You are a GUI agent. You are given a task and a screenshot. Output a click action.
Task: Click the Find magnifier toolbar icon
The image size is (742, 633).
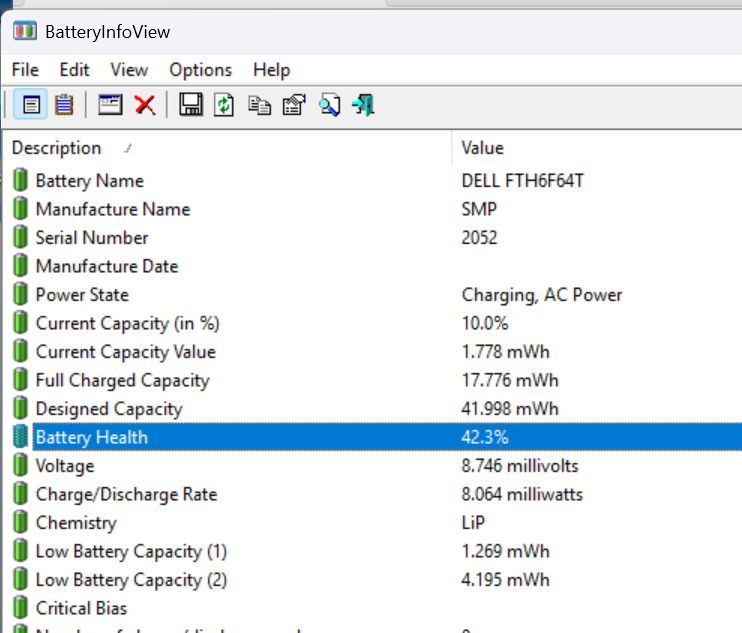(x=329, y=105)
